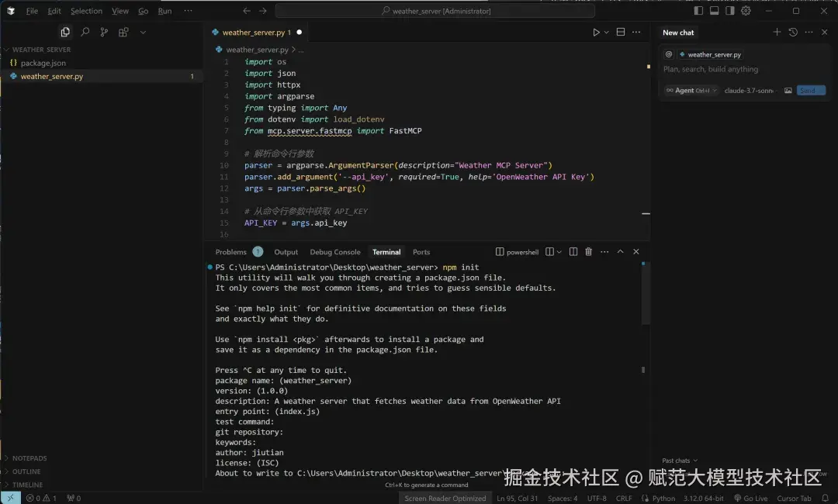Viewport: 838px width, 504px height.
Task: Open the Source Control view icon
Action: (104, 32)
